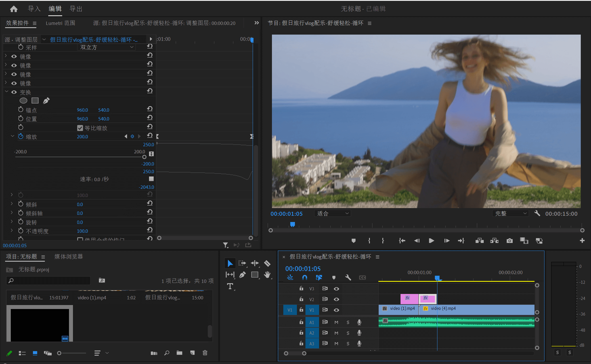The width and height of the screenshot is (591, 364).
Task: Open 采样 双立方 dropdown
Action: click(x=106, y=47)
